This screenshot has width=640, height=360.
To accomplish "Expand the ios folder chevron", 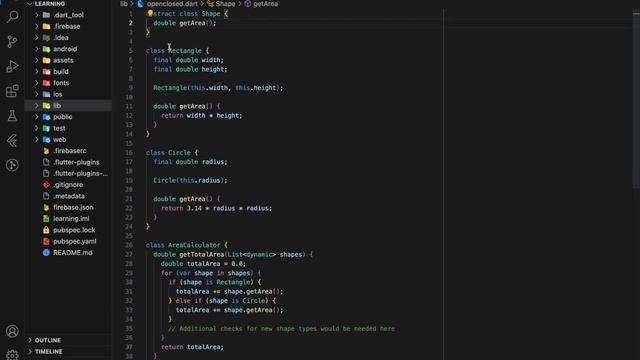I will pyautogui.click(x=36, y=94).
